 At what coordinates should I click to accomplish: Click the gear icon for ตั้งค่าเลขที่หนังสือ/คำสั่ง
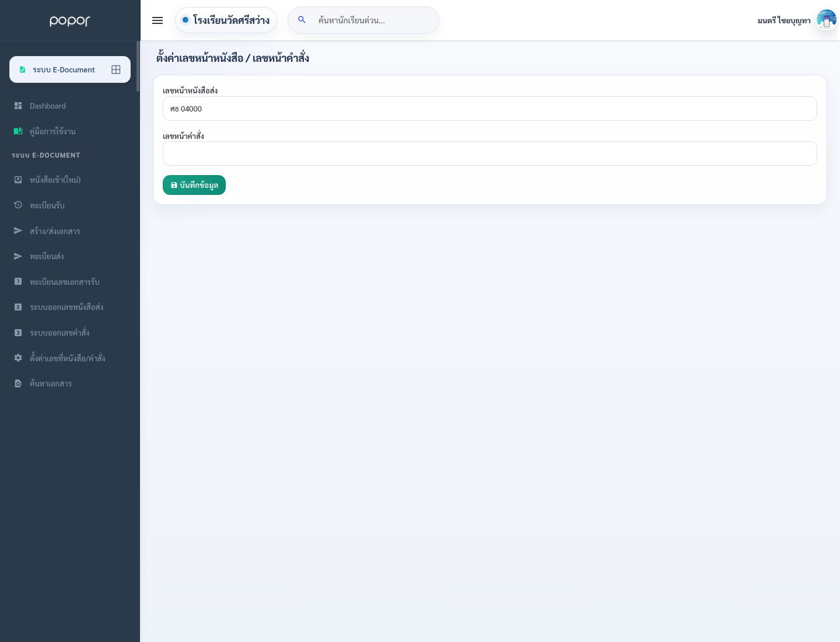pos(18,358)
